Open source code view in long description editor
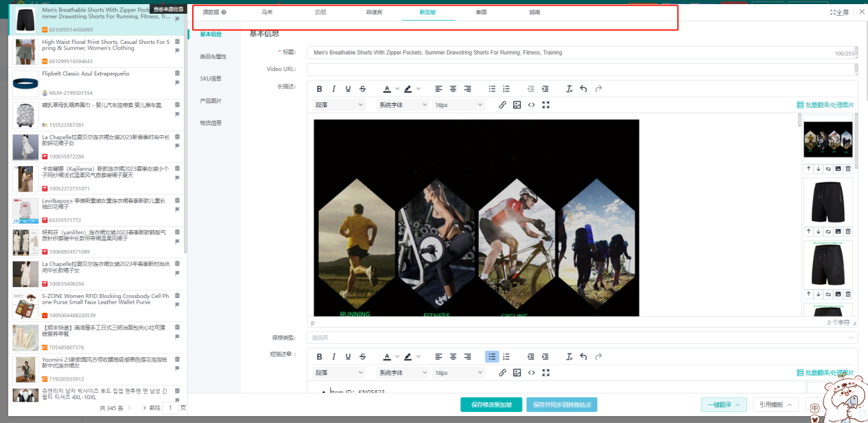The height and width of the screenshot is (423, 868). coord(531,105)
